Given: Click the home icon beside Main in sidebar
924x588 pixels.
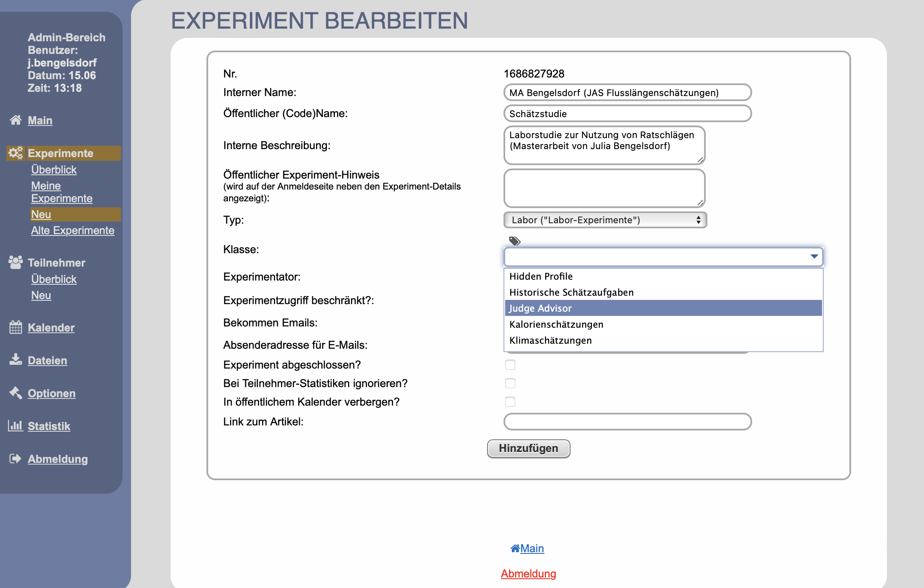Looking at the screenshot, I should [16, 120].
